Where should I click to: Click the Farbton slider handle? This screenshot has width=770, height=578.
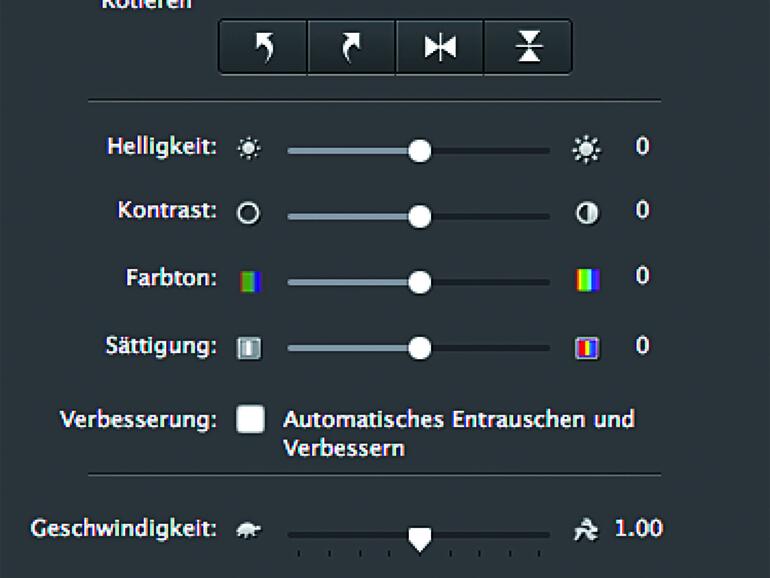point(420,282)
